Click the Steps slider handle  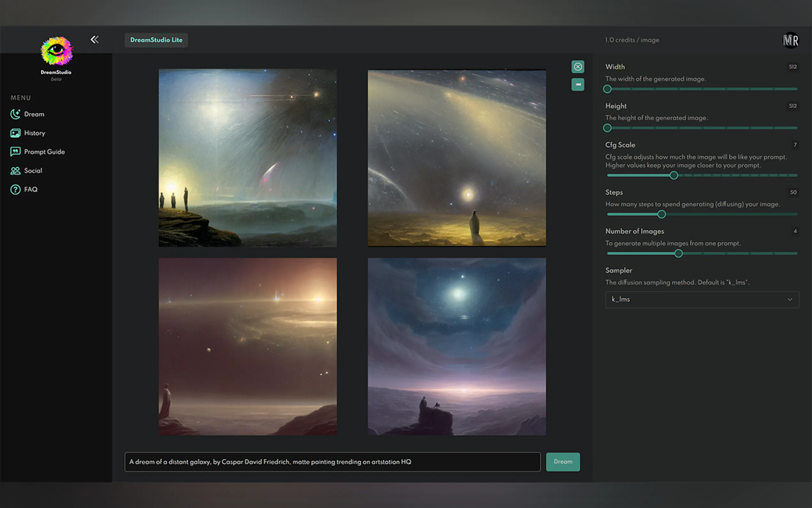tap(661, 214)
